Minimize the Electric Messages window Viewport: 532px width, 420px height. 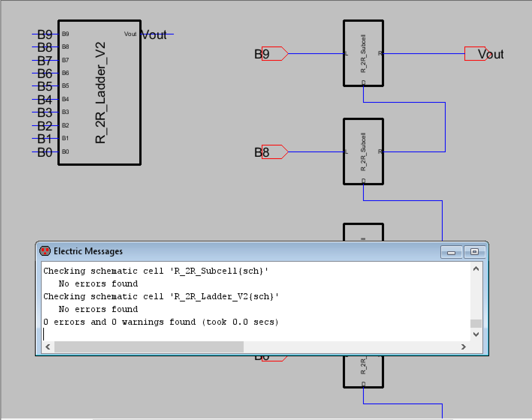pos(451,252)
